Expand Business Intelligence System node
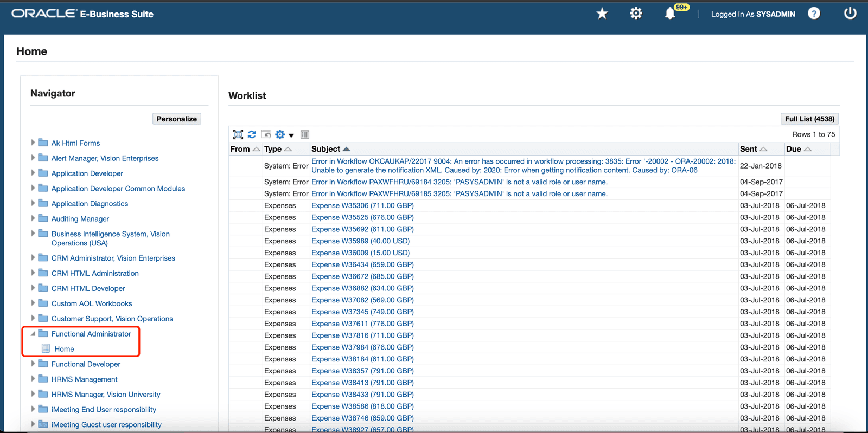This screenshot has width=868, height=433. click(33, 234)
